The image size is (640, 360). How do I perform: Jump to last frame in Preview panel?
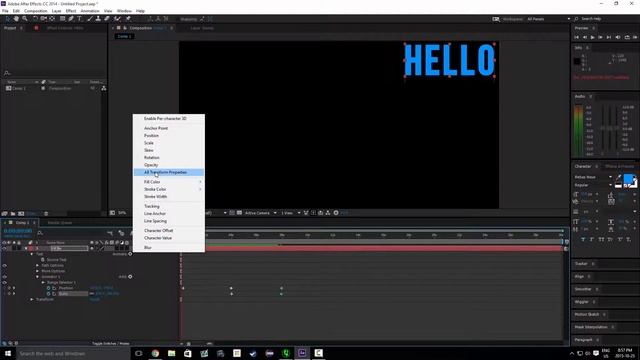609,37
